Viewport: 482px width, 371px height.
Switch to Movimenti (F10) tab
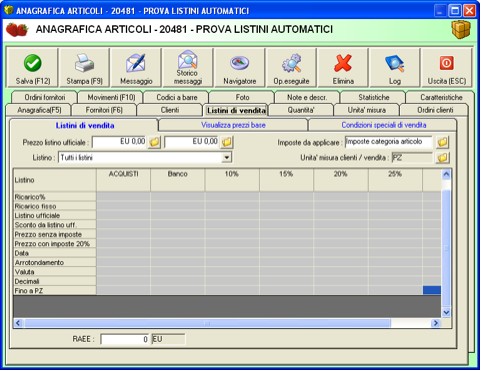(x=111, y=97)
